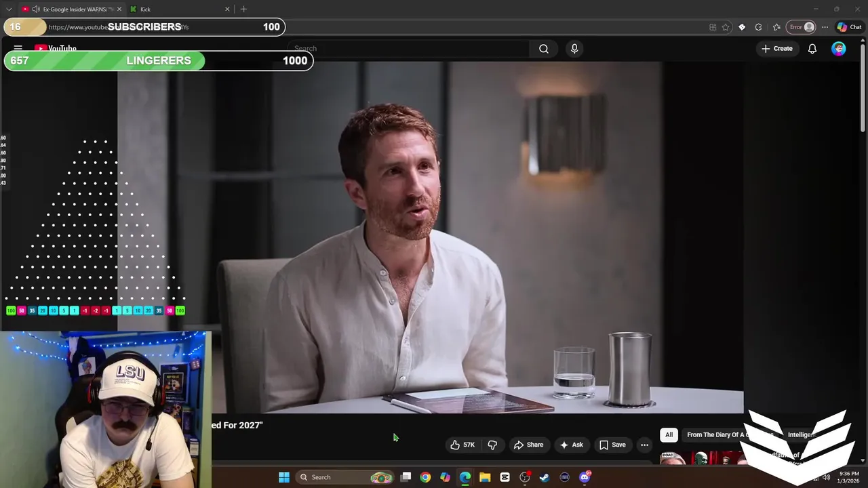
Task: Open the Edge favorites list icon
Action: 776,27
